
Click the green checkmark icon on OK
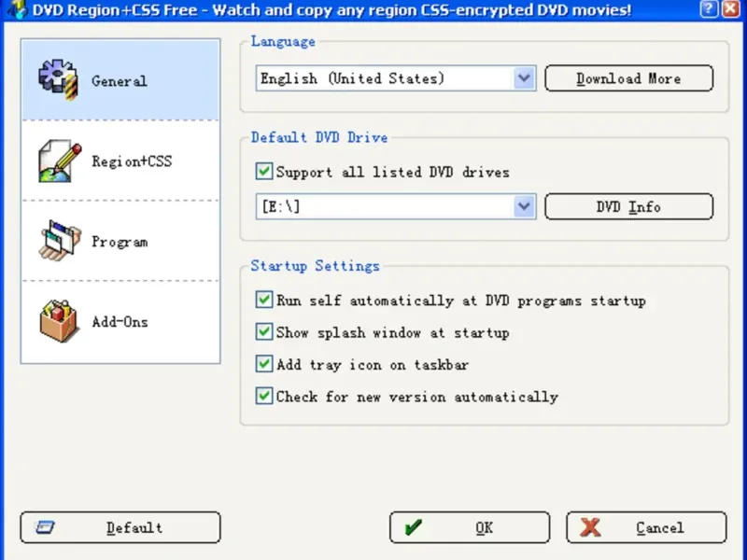(x=413, y=527)
